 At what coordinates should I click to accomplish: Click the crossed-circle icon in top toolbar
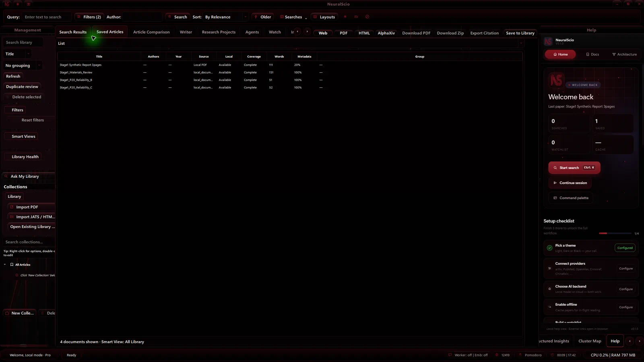tap(367, 17)
